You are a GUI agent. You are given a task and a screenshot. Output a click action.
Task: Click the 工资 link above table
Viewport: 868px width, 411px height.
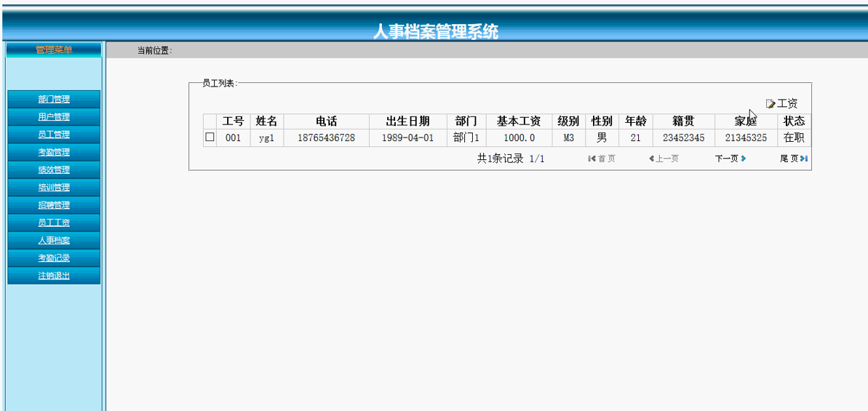click(x=787, y=103)
